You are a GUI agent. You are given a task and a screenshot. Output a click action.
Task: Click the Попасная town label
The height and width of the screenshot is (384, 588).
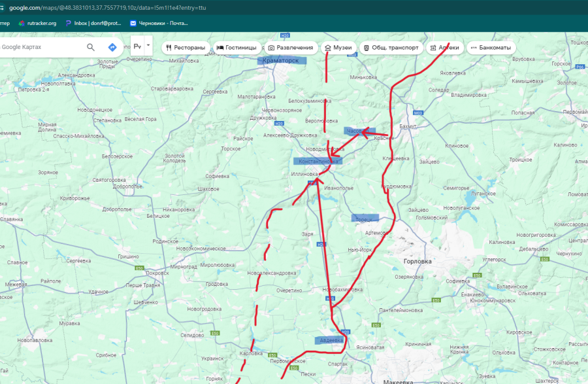(523, 113)
